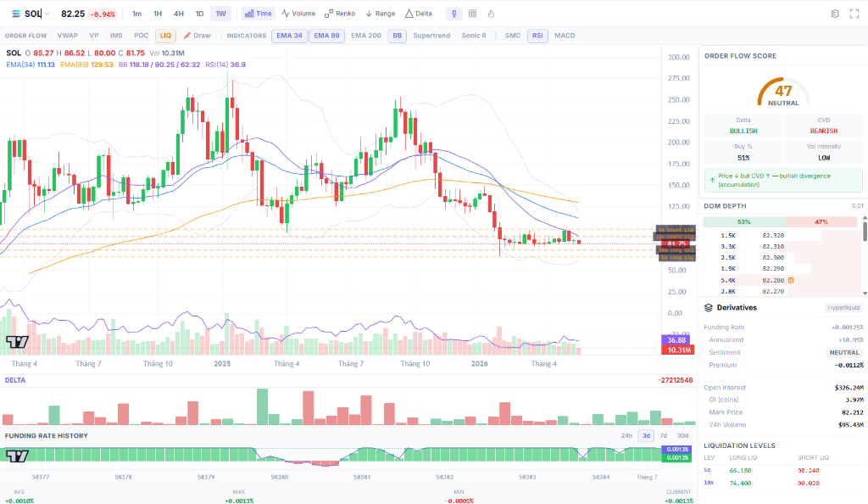Click the 47% ask depth bar

pos(821,222)
